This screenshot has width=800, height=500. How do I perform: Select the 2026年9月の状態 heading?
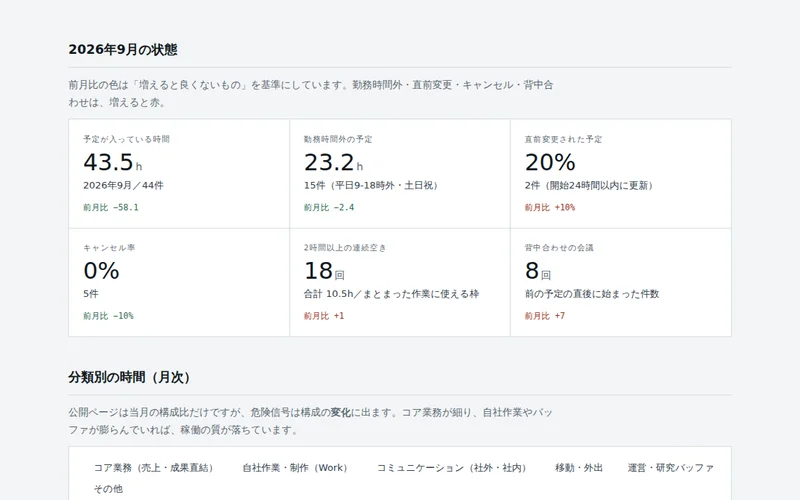click(x=123, y=49)
